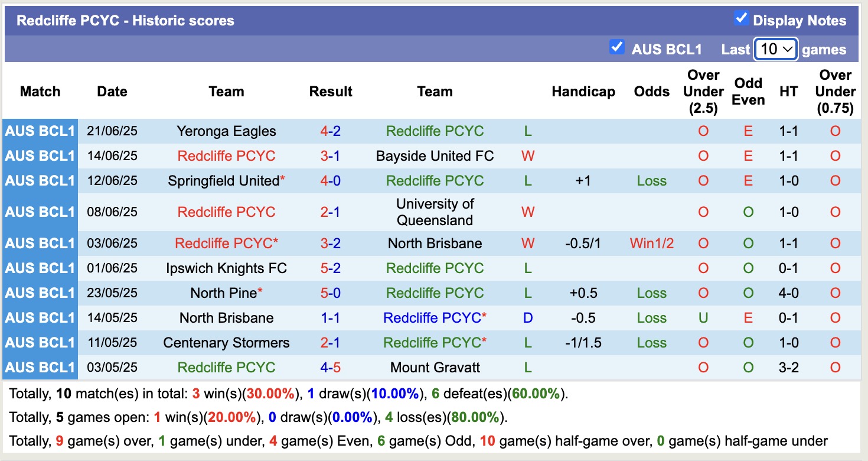Open the Yeronga Eagles team page
The height and width of the screenshot is (461, 868).
[x=226, y=131]
